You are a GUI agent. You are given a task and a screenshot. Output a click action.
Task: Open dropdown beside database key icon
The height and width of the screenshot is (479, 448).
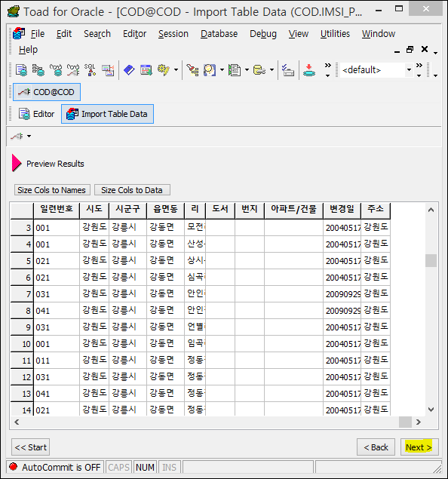[x=272, y=70]
